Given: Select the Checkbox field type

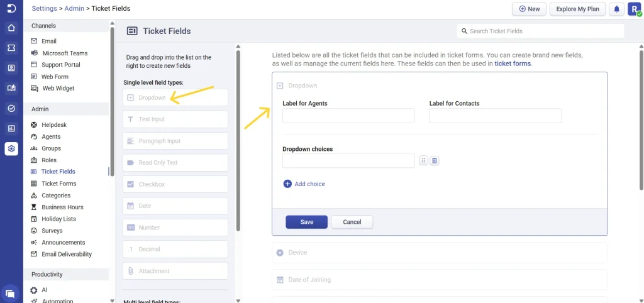Looking at the screenshot, I should (x=175, y=184).
